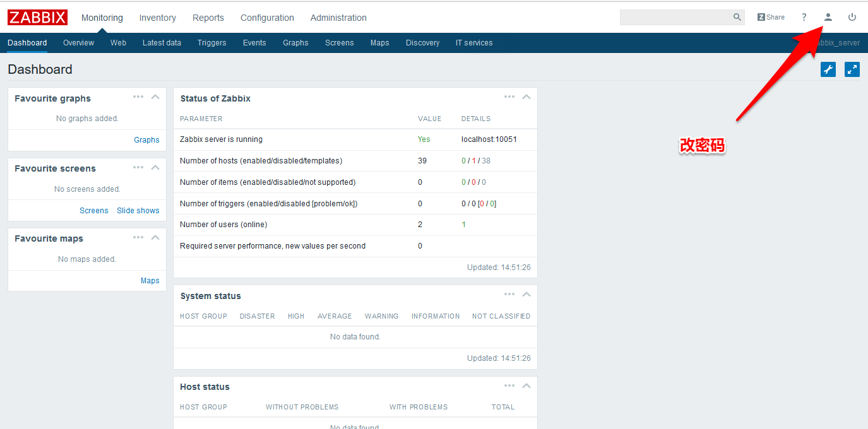Image resolution: width=868 pixels, height=429 pixels.
Task: Click the Screens link in Favourite screens
Action: coord(94,211)
